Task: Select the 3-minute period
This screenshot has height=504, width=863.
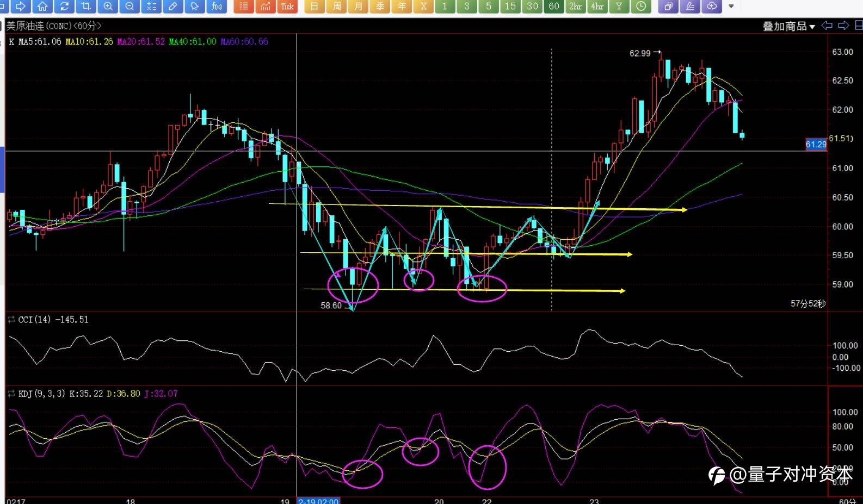Action: click(467, 6)
